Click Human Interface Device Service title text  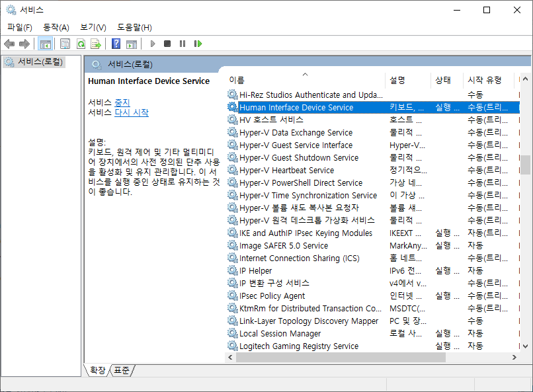pyautogui.click(x=149, y=81)
